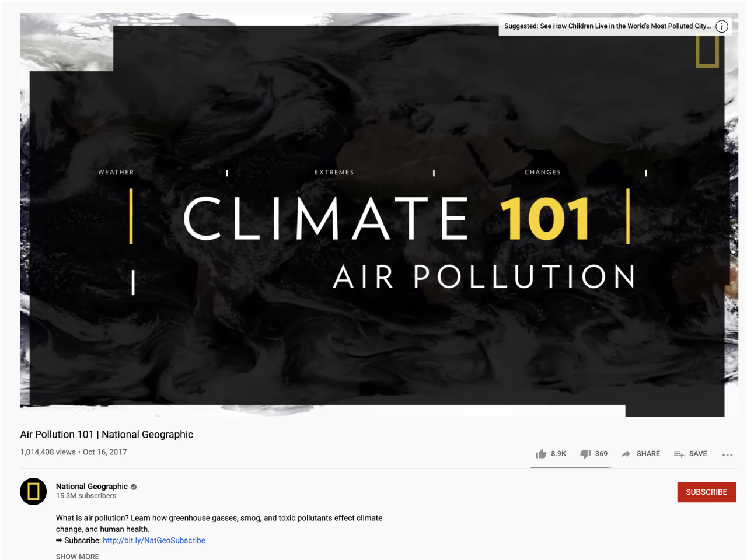
Task: Open the three-dot more actions menu
Action: coord(727,454)
